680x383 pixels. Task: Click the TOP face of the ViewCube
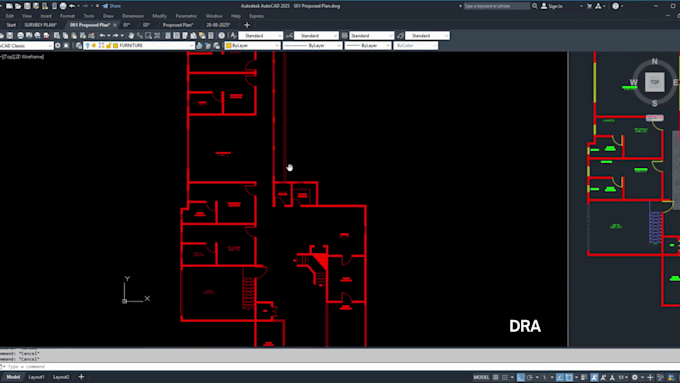click(x=654, y=82)
